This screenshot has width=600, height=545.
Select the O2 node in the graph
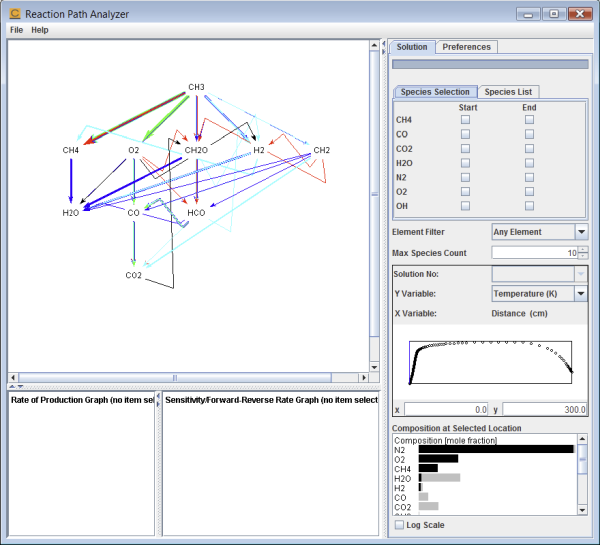pos(134,150)
